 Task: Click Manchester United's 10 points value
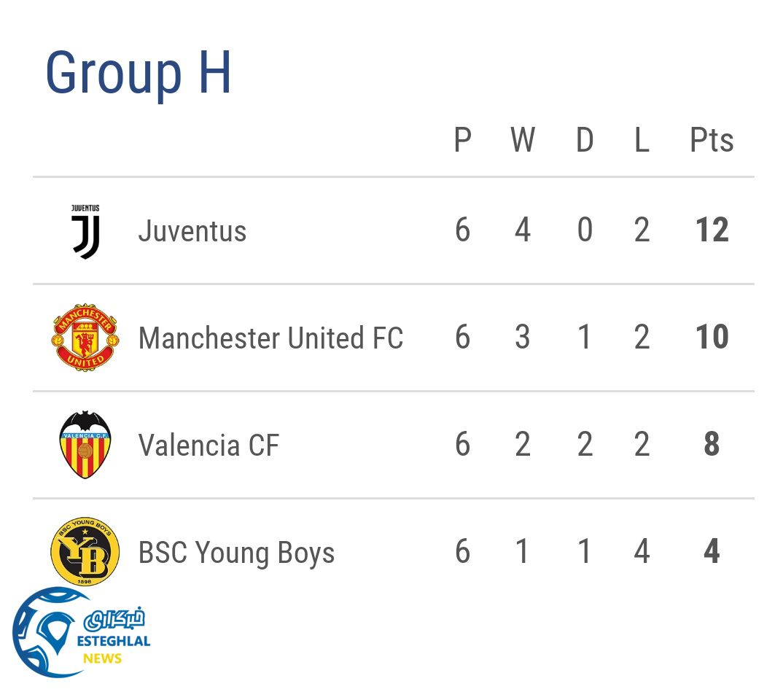(712, 338)
